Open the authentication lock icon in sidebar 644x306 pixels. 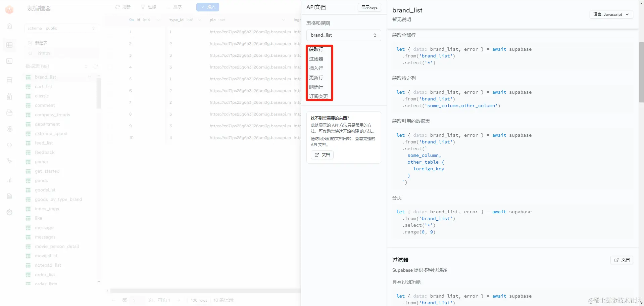9,96
